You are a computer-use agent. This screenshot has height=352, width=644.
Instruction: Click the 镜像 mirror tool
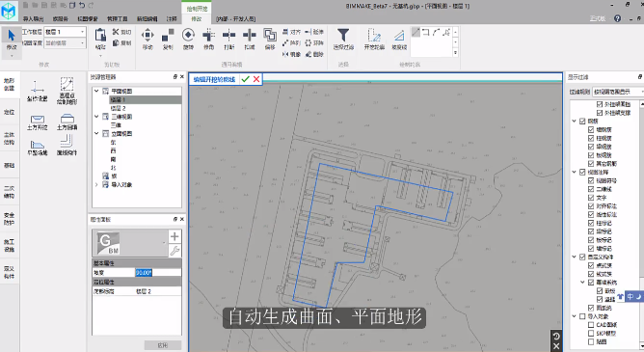(x=291, y=54)
